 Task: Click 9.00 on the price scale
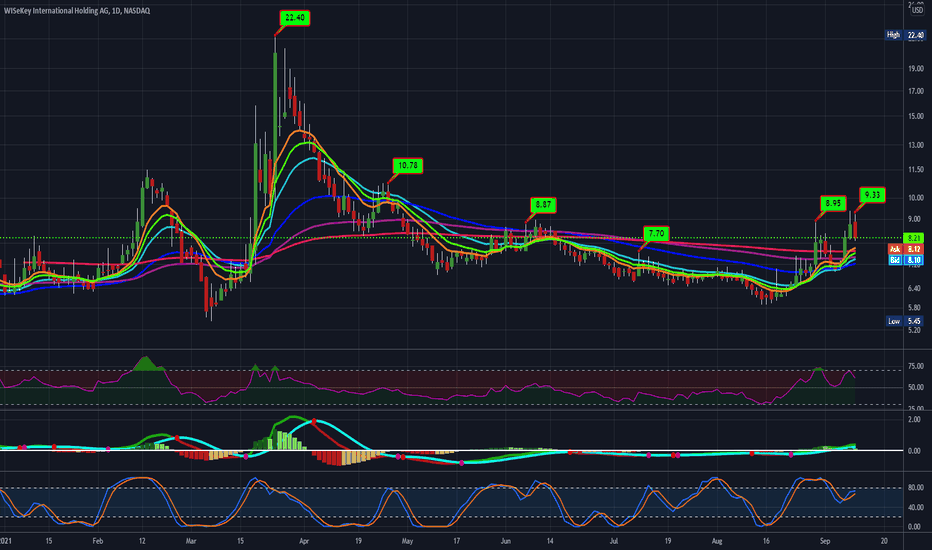[915, 219]
